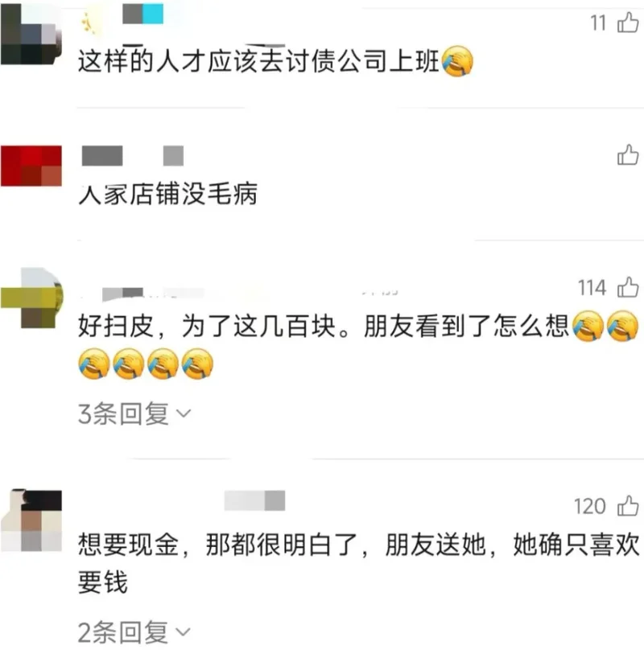Open the yellow-green pixelated avatar

31,298
